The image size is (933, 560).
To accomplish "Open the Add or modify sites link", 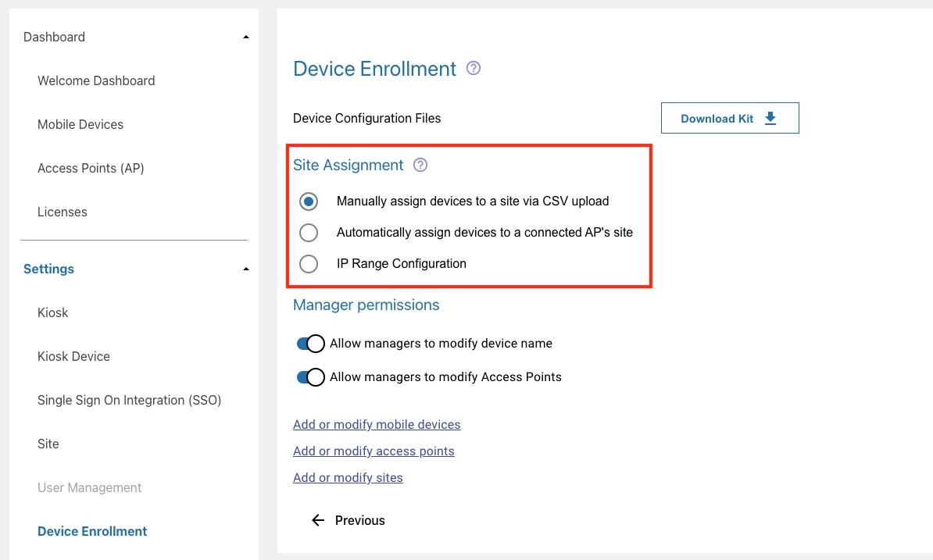I will (348, 478).
